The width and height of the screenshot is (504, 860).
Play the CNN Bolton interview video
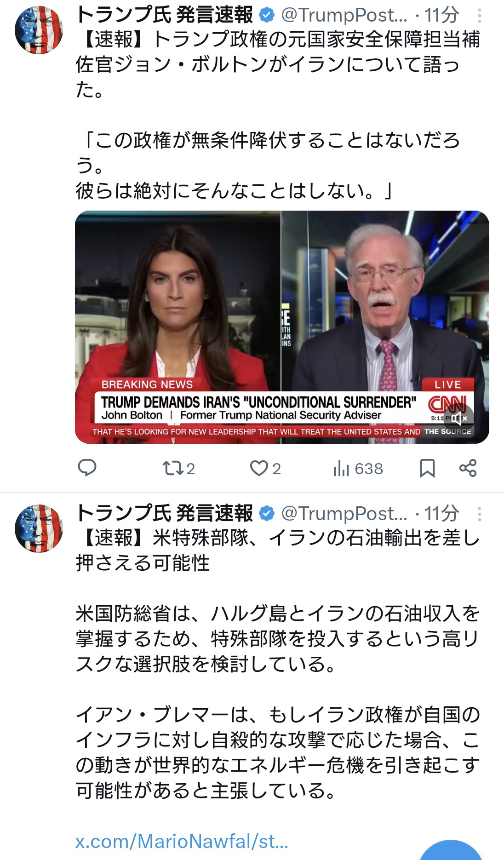pyautogui.click(x=282, y=327)
